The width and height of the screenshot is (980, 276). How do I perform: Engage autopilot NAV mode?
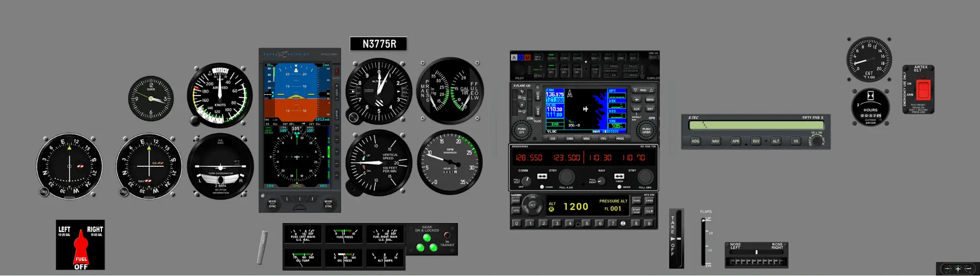point(715,141)
